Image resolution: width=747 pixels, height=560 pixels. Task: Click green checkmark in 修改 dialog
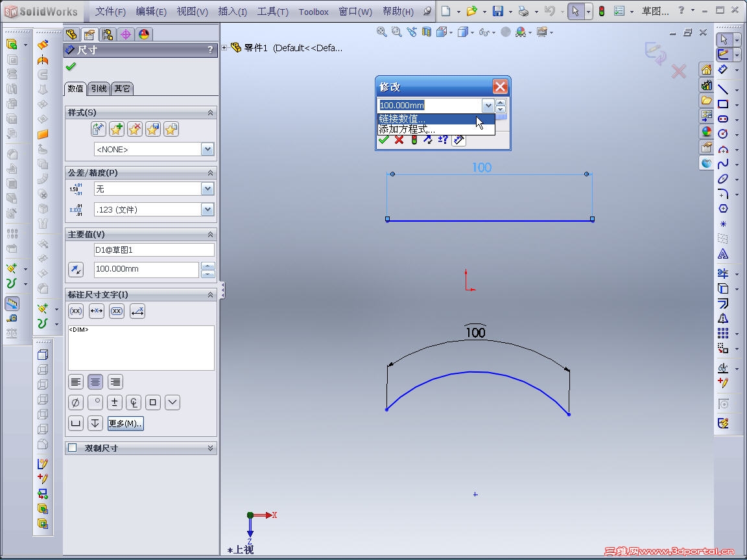pos(383,140)
